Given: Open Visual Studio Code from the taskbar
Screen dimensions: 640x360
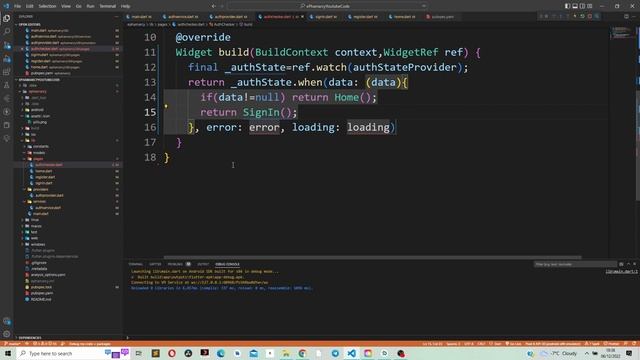Looking at the screenshot, I should pyautogui.click(x=351, y=353).
